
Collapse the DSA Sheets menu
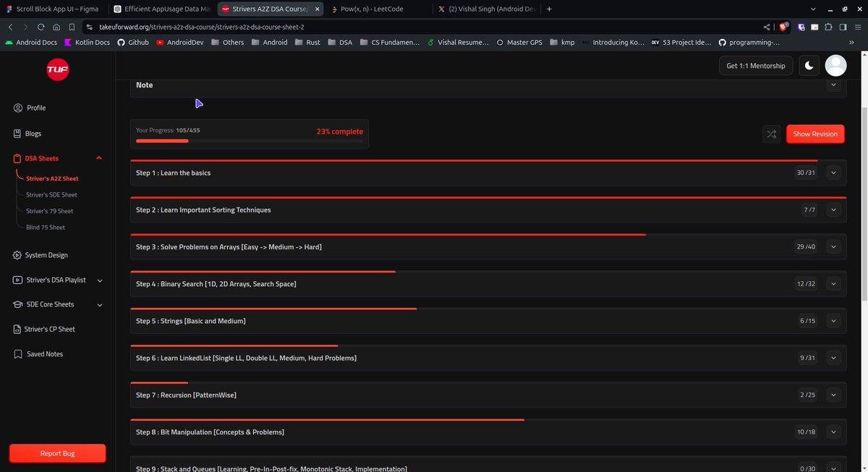[x=99, y=158]
